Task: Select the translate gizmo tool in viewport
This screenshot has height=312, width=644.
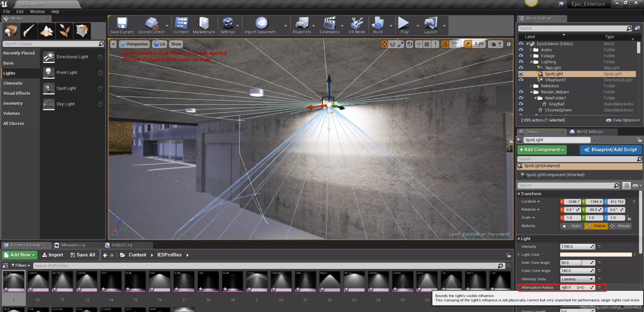Action: pos(384,44)
